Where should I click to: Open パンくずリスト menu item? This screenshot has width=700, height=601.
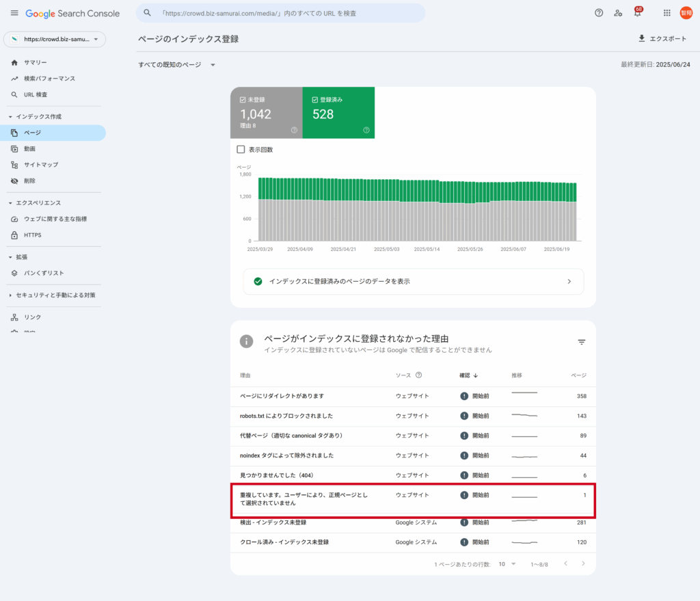click(53, 273)
